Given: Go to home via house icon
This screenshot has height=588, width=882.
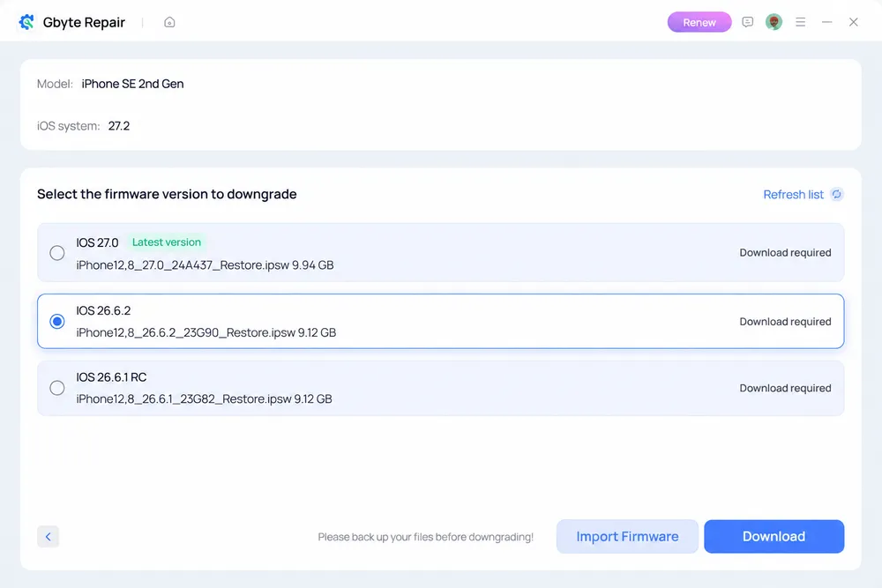Looking at the screenshot, I should (169, 22).
